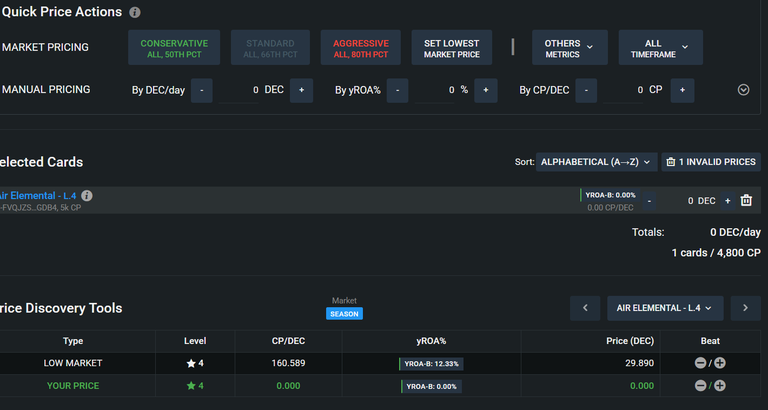Click the Level column header

tap(195, 341)
